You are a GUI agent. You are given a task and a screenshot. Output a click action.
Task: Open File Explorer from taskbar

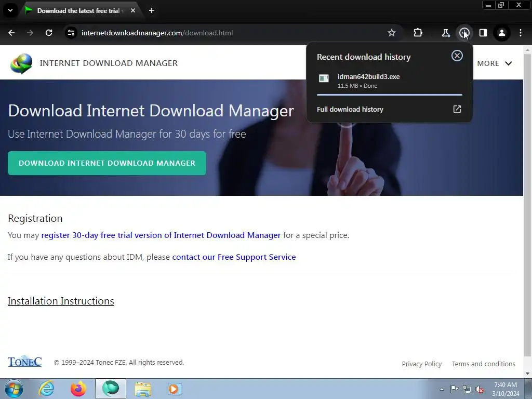[143, 389]
